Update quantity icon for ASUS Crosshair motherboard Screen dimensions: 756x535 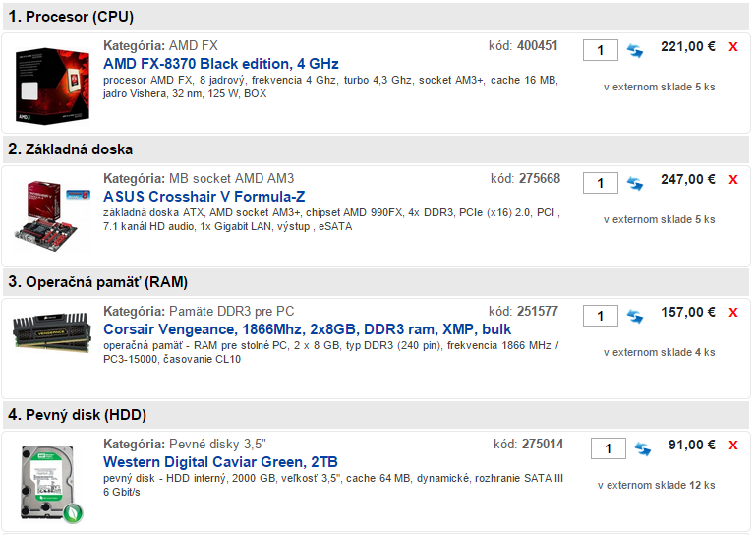635,184
